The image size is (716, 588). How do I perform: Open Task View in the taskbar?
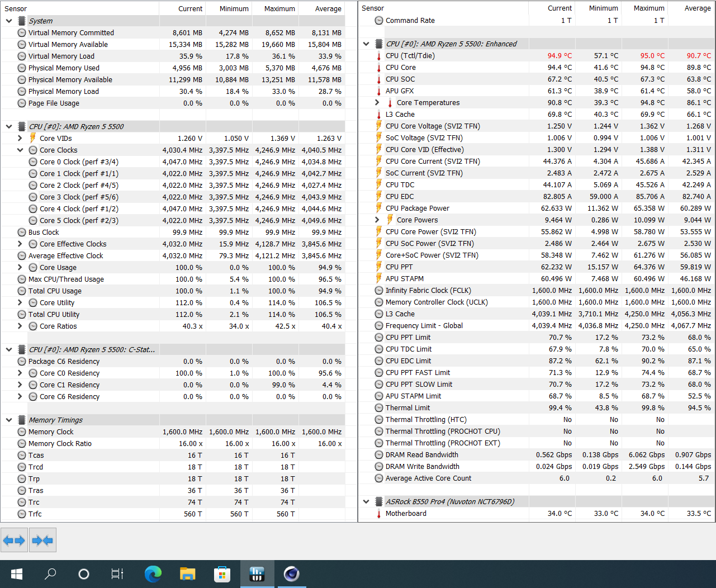pos(117,574)
